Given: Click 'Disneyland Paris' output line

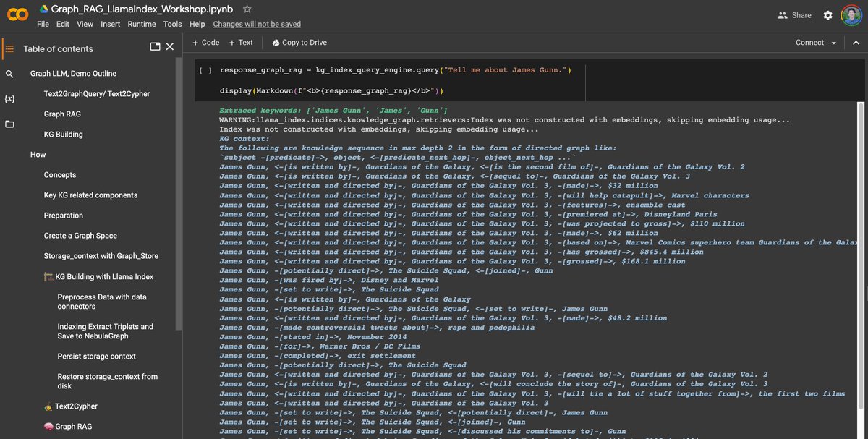Looking at the screenshot, I should click(x=468, y=214).
